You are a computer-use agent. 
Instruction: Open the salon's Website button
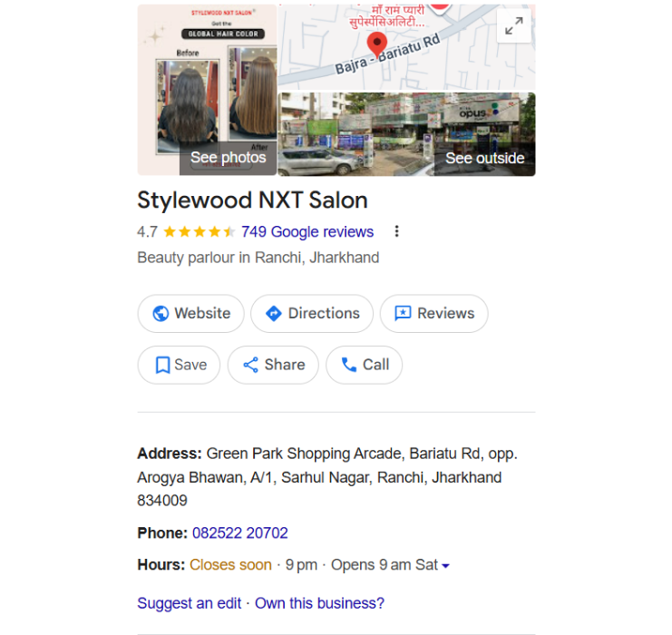(x=191, y=313)
